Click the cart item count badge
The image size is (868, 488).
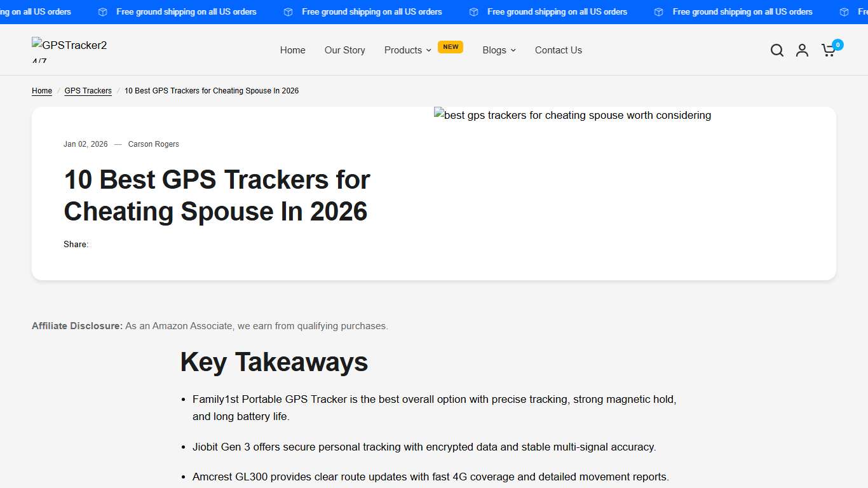click(x=837, y=44)
